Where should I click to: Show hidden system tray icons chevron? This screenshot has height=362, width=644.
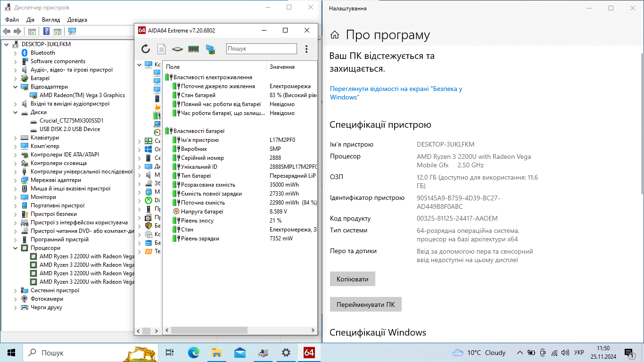click(x=520, y=353)
